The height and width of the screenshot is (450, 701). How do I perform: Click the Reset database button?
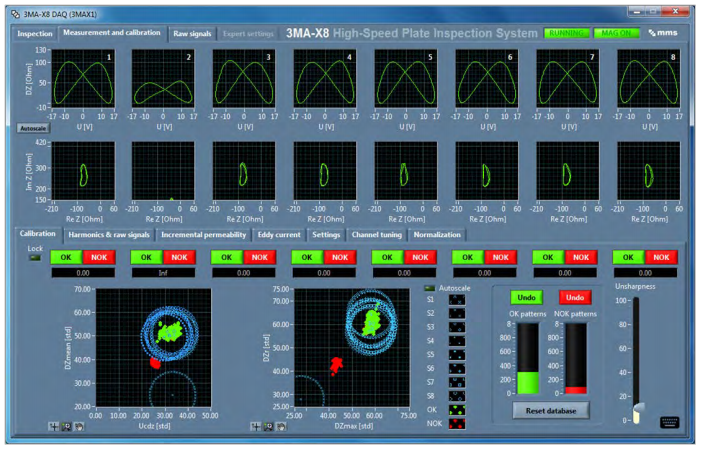pyautogui.click(x=551, y=411)
